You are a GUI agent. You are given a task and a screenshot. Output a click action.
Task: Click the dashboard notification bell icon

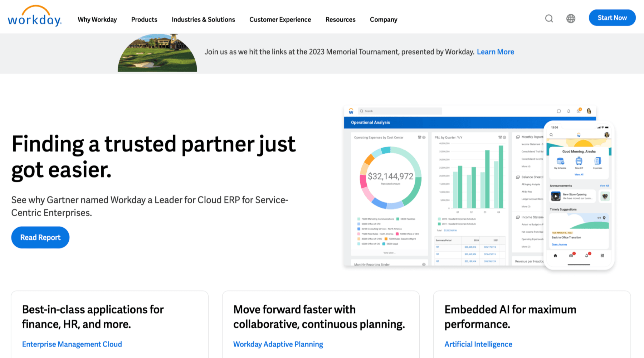click(569, 111)
